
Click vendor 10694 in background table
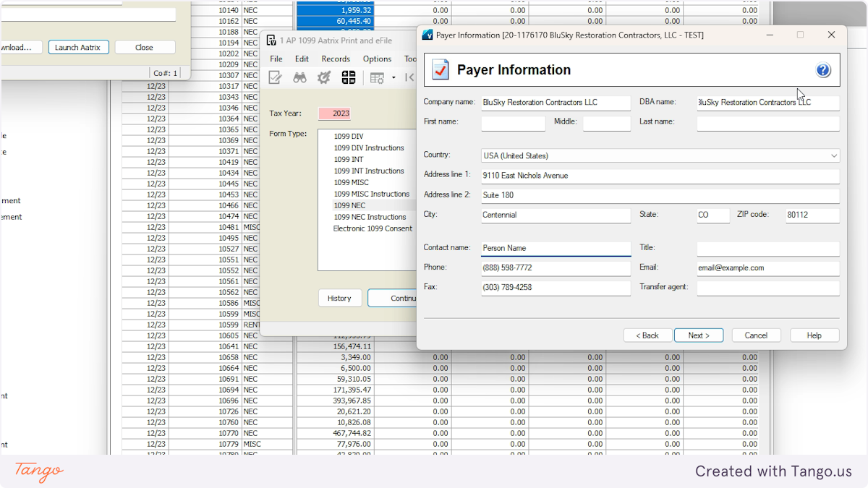tap(229, 390)
